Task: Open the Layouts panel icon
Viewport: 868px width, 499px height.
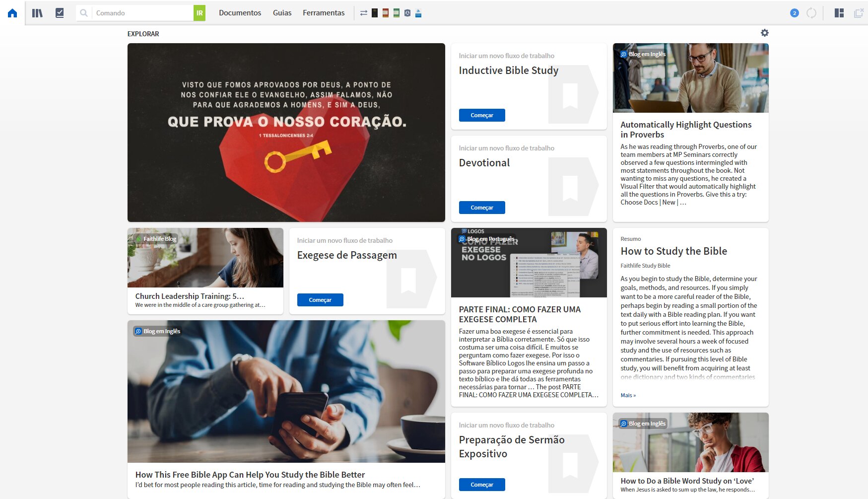Action: point(839,13)
